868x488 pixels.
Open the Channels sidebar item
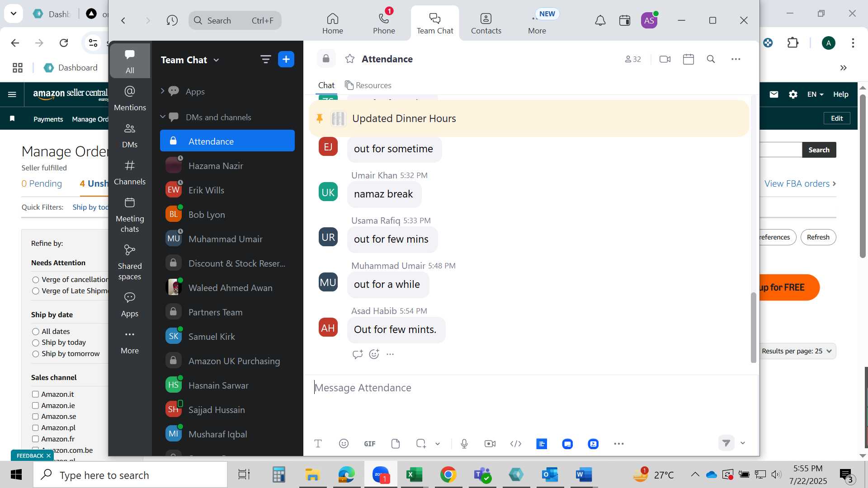coord(130,173)
